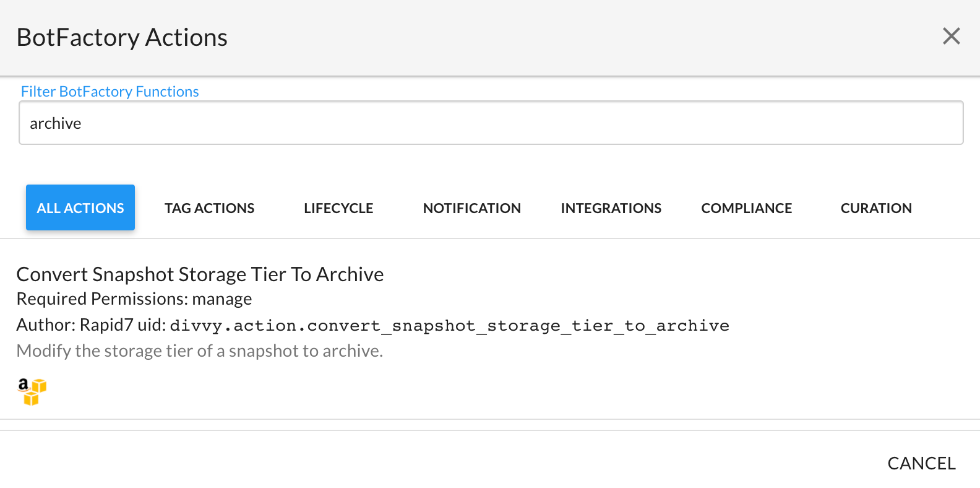Click the "Modify the storage tier" description
The width and height of the screenshot is (980, 488).
tap(199, 351)
